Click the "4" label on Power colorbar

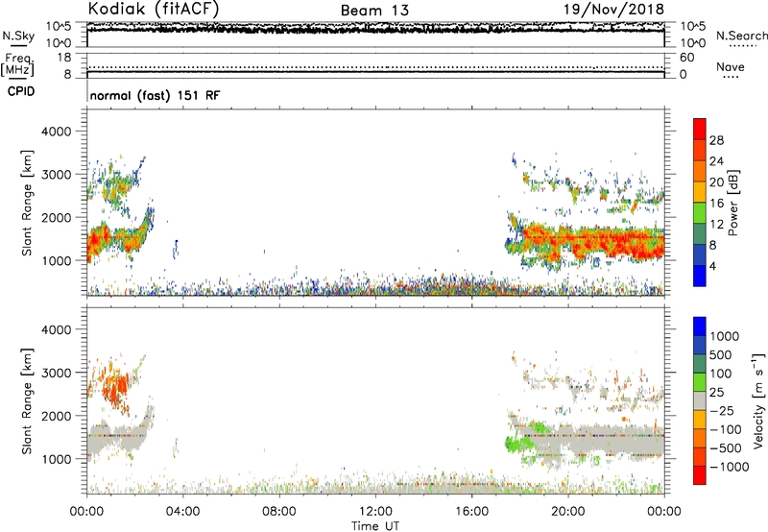pos(712,266)
